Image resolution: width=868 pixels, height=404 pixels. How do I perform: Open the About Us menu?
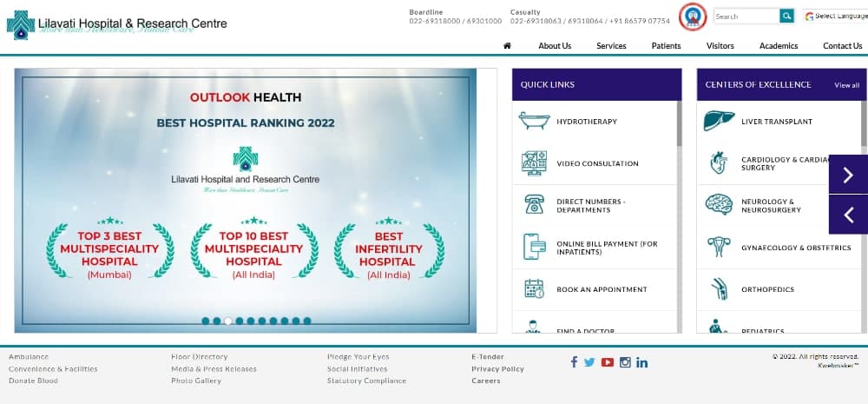[x=555, y=46]
